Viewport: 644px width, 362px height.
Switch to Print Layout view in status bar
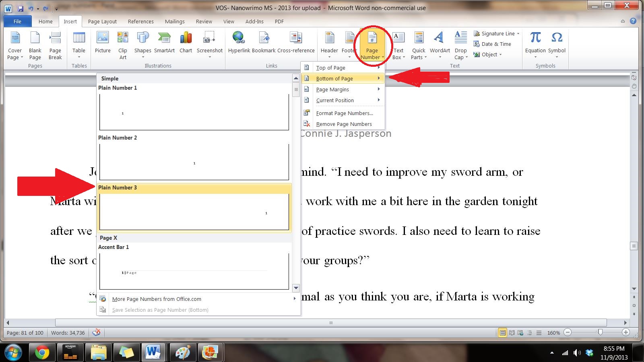click(x=502, y=333)
